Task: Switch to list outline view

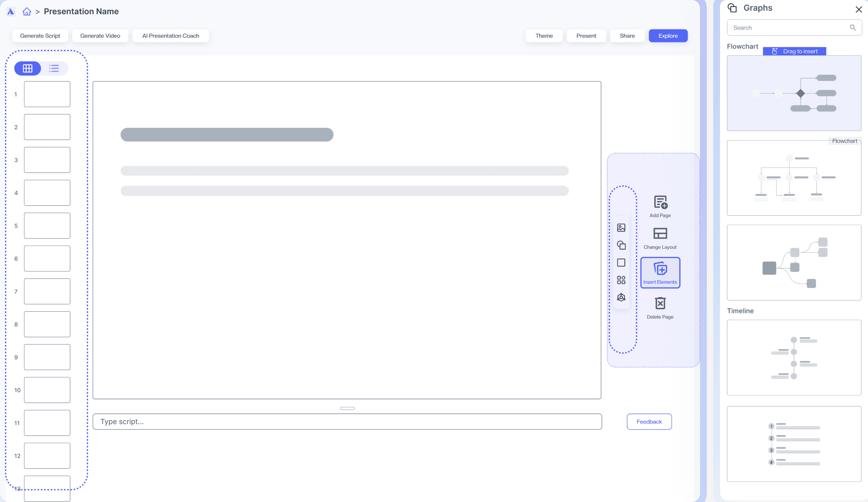Action: [x=54, y=69]
